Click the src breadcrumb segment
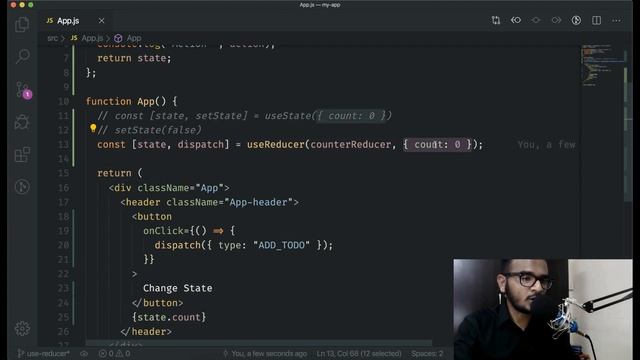 point(52,38)
